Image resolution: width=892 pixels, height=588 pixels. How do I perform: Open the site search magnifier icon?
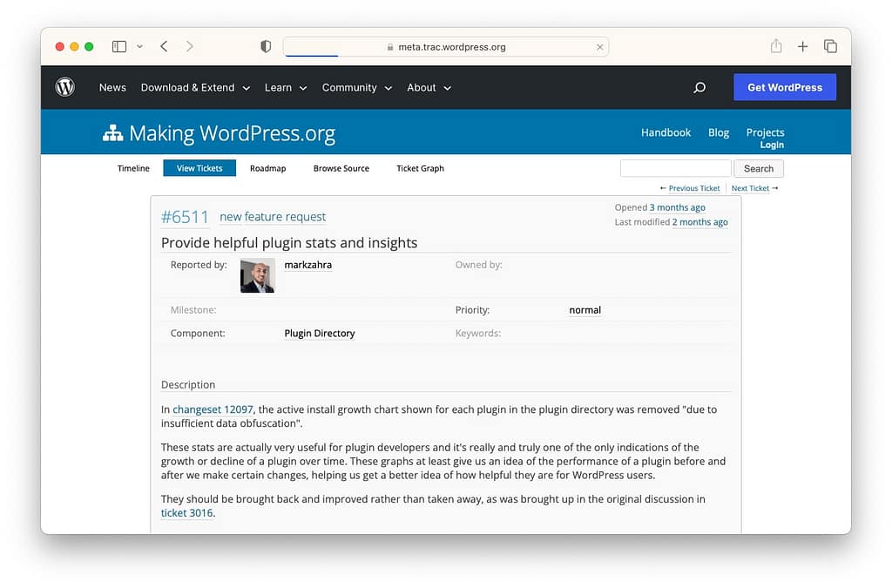click(699, 87)
